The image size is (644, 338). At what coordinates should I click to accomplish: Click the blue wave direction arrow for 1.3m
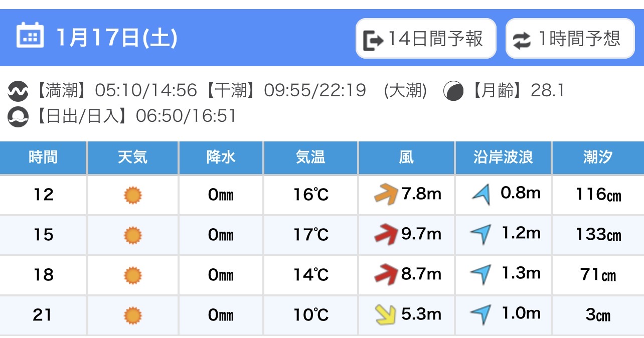click(x=481, y=275)
